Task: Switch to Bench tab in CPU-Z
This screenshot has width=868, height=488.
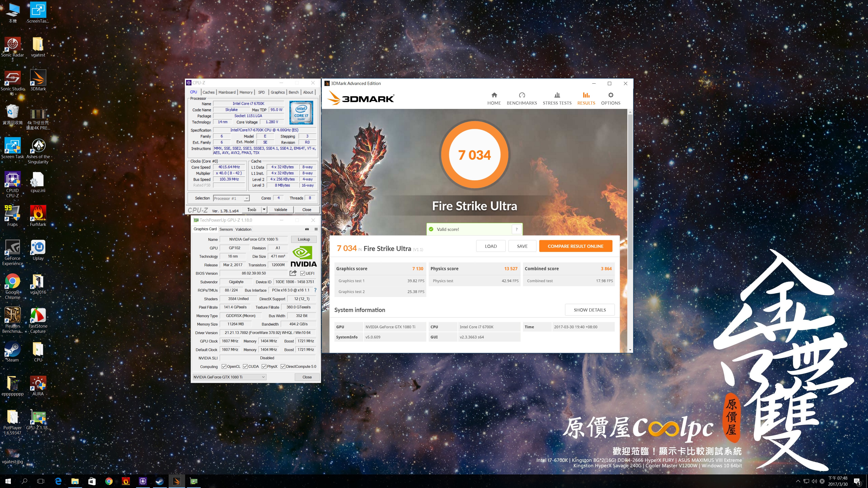Action: point(293,92)
